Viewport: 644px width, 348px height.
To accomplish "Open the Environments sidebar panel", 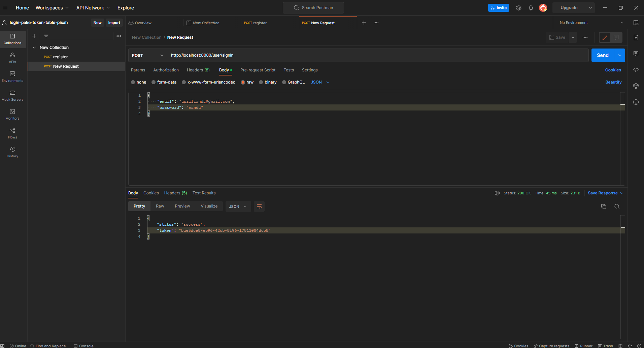I will pos(12,77).
